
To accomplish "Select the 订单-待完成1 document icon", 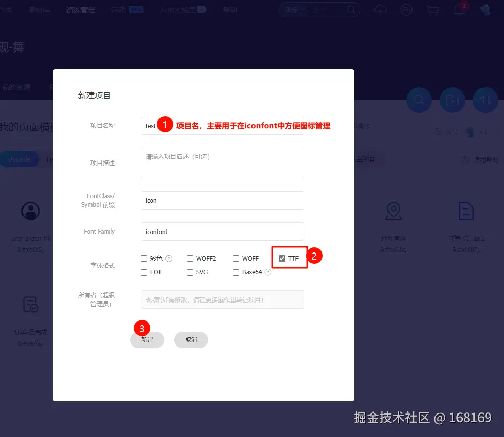I will coord(466,211).
